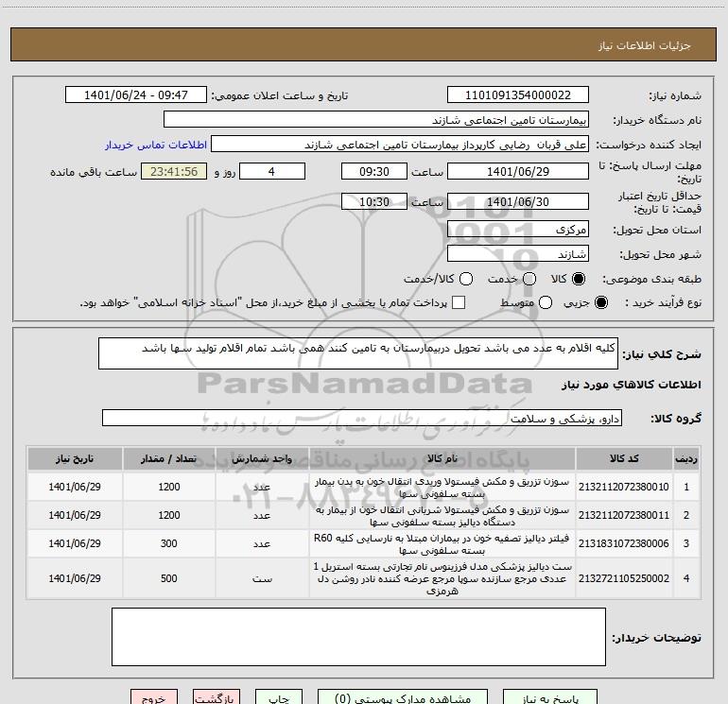
Task: Click item code 2132721105250002
Action: (624, 578)
